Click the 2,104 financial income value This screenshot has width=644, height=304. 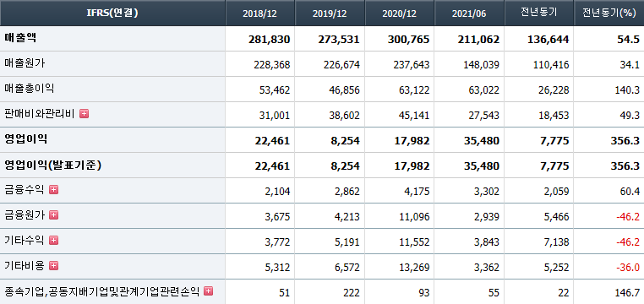[277, 191]
